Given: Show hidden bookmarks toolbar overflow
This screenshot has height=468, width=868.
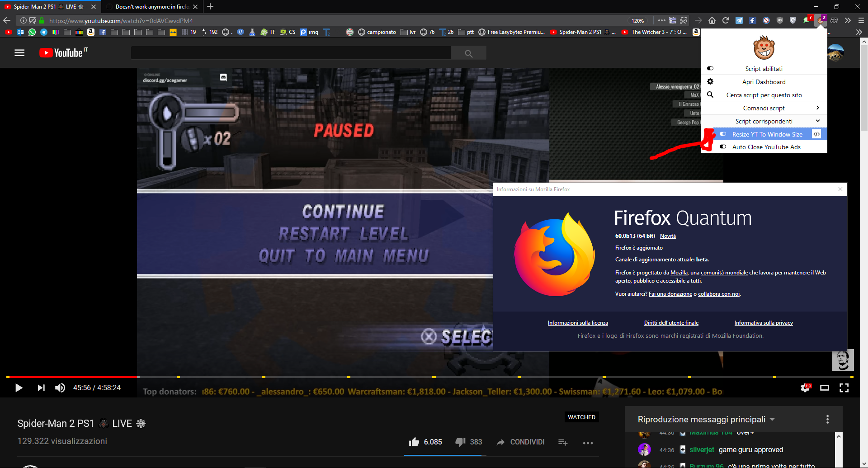Looking at the screenshot, I should [859, 32].
